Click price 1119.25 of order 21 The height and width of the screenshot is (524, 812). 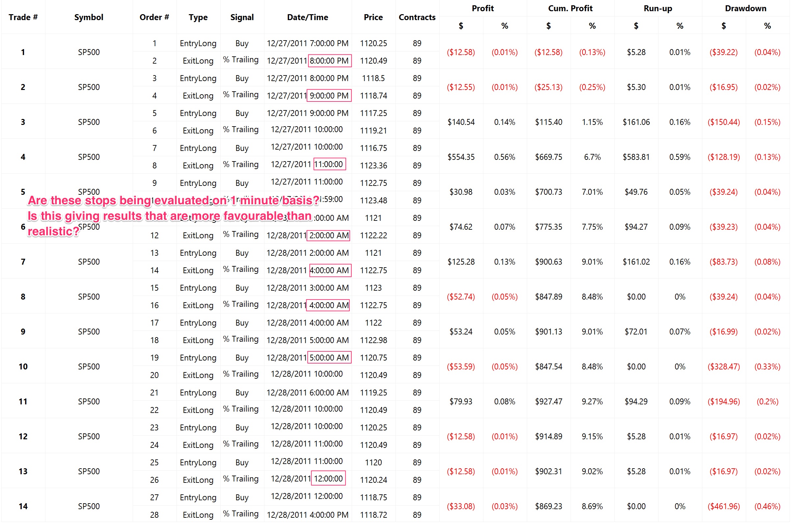tap(373, 393)
